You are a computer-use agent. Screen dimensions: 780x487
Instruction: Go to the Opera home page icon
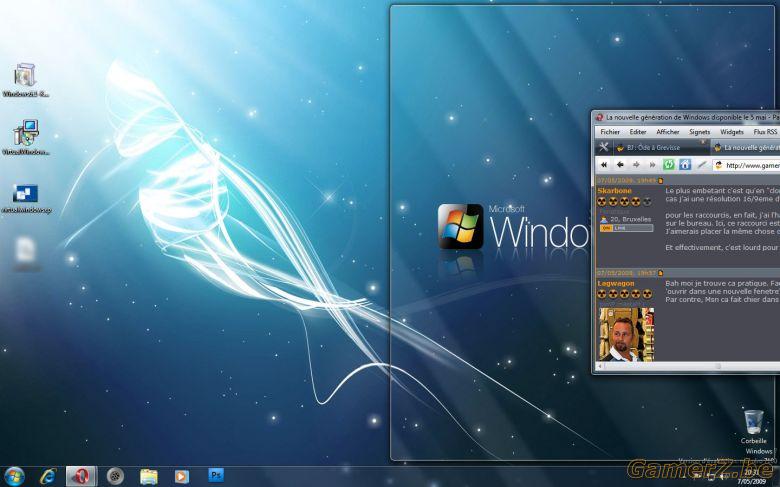[x=685, y=165]
